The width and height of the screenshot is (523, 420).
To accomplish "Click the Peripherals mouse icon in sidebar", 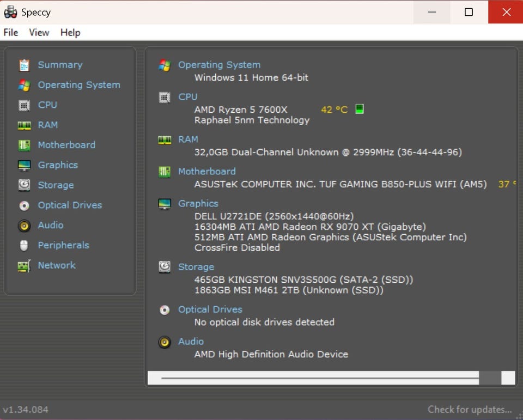I will tap(24, 246).
